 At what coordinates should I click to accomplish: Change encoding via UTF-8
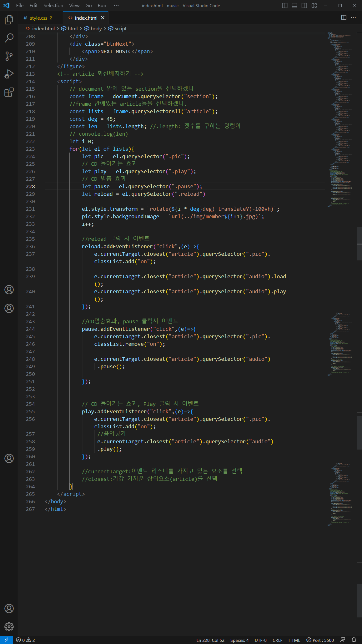(x=261, y=640)
